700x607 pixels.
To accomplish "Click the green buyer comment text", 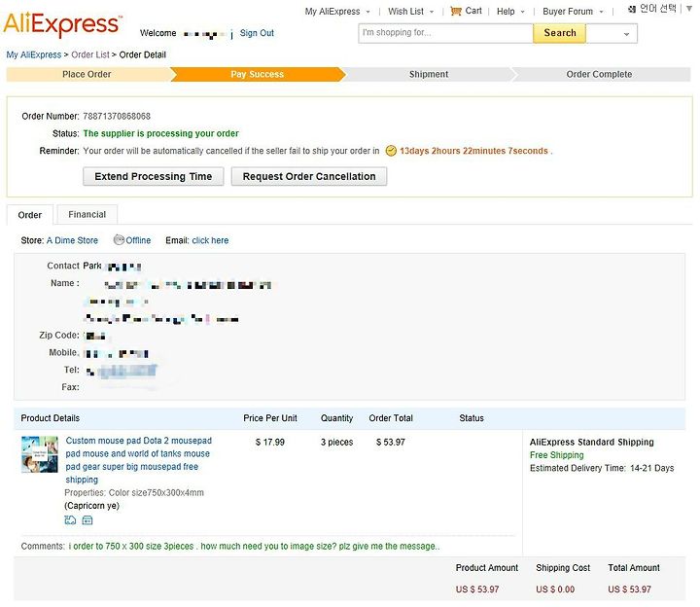I will tap(254, 547).
